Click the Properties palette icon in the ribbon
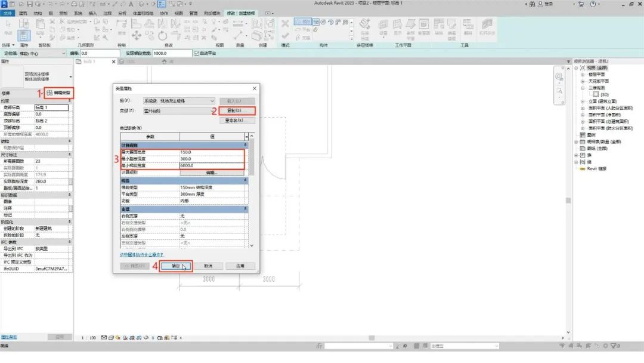Viewport: 644px width, 363px height. coord(24,35)
